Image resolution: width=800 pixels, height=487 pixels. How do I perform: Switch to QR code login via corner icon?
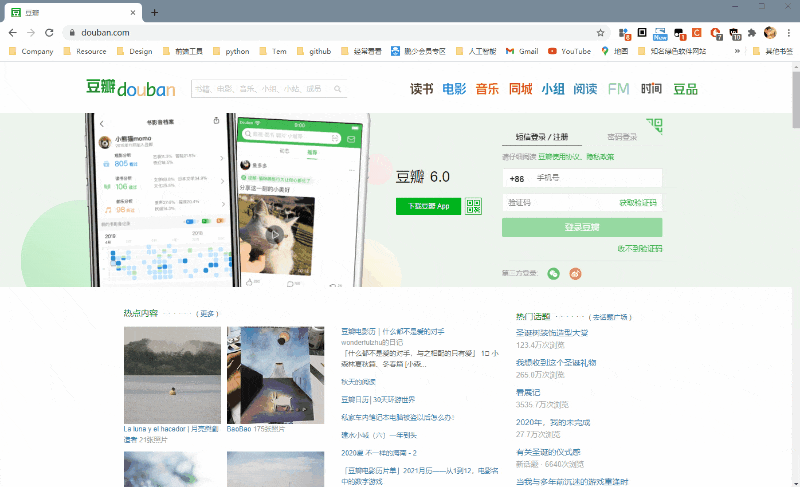pyautogui.click(x=655, y=125)
